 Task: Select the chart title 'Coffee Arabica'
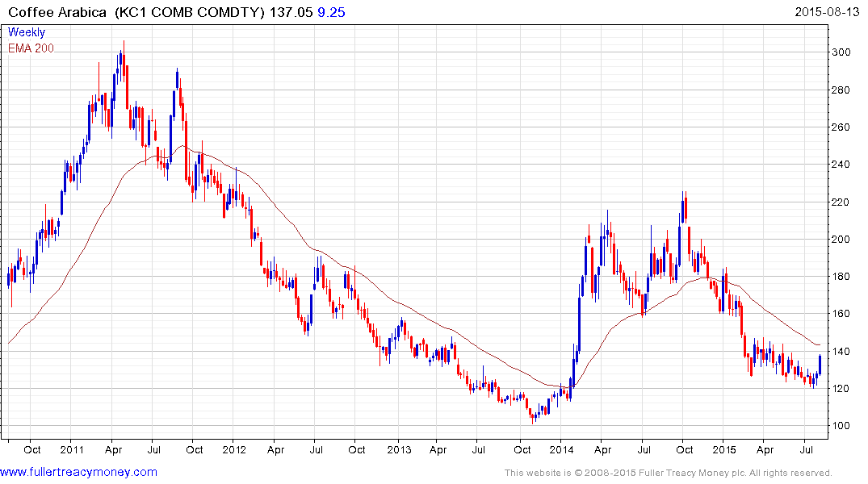57,12
